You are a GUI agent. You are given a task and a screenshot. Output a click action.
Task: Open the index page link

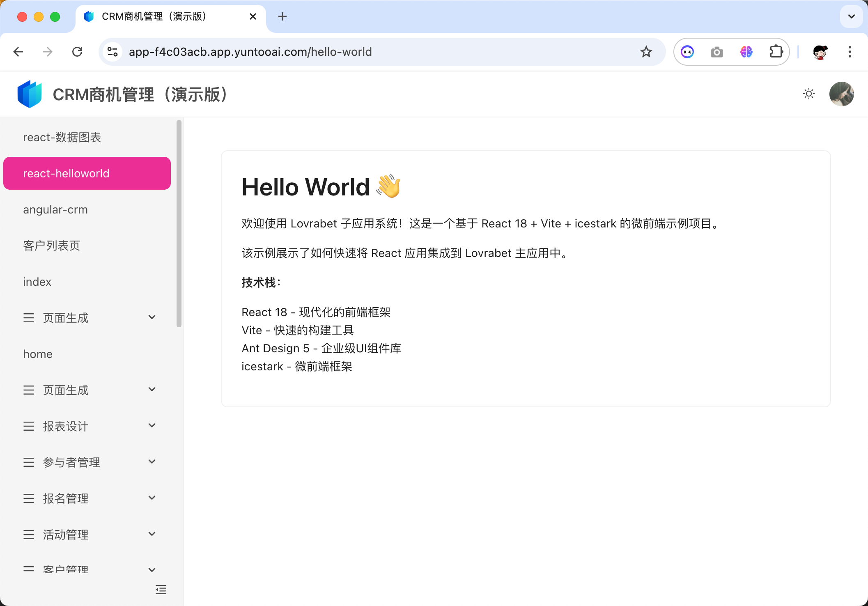pyautogui.click(x=37, y=282)
